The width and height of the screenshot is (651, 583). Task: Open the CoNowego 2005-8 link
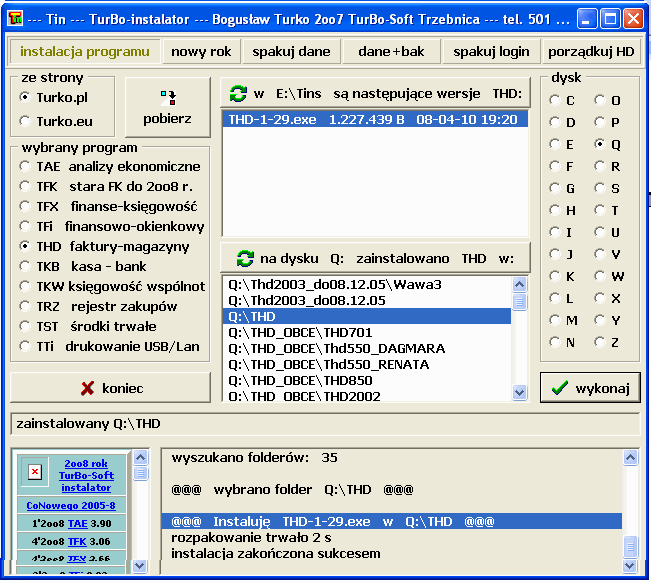coord(71,506)
